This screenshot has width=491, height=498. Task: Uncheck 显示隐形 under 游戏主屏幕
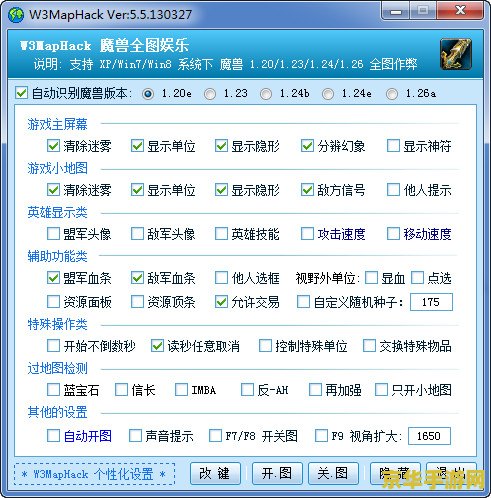tap(221, 146)
